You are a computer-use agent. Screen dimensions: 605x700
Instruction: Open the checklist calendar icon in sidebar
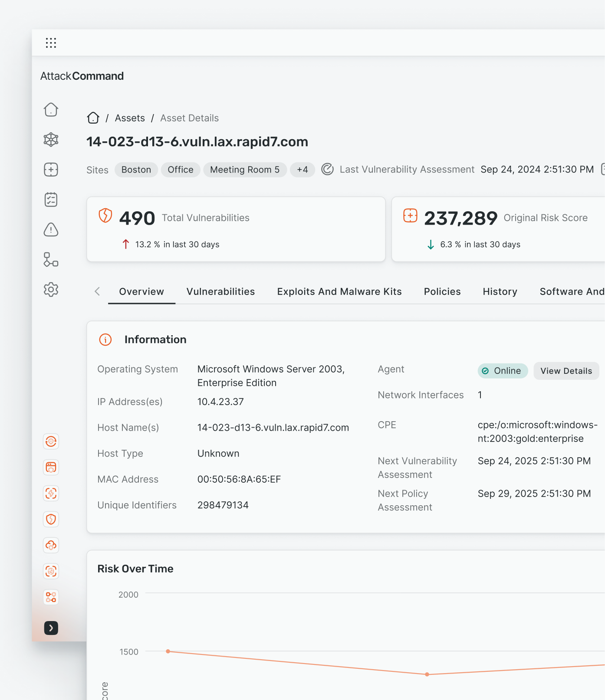coord(51,200)
